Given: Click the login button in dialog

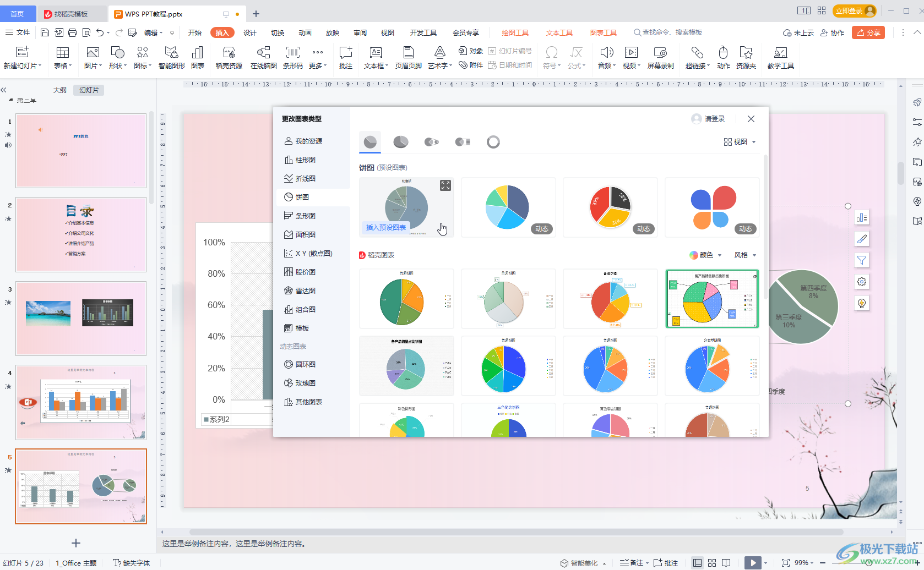Looking at the screenshot, I should click(708, 119).
